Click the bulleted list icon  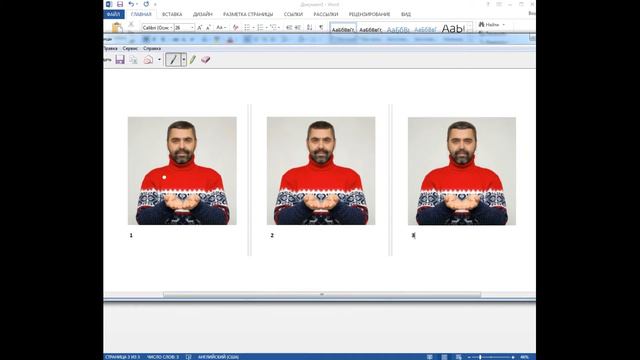tap(248, 27)
